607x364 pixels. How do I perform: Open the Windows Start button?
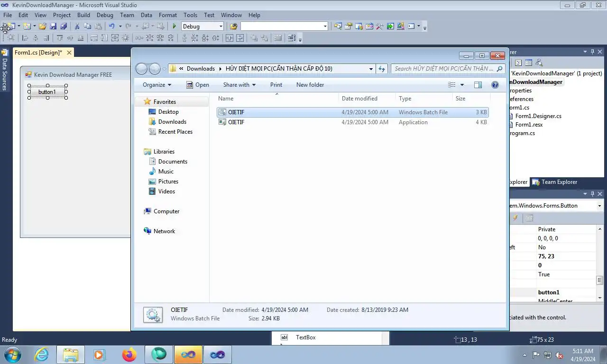click(x=12, y=355)
